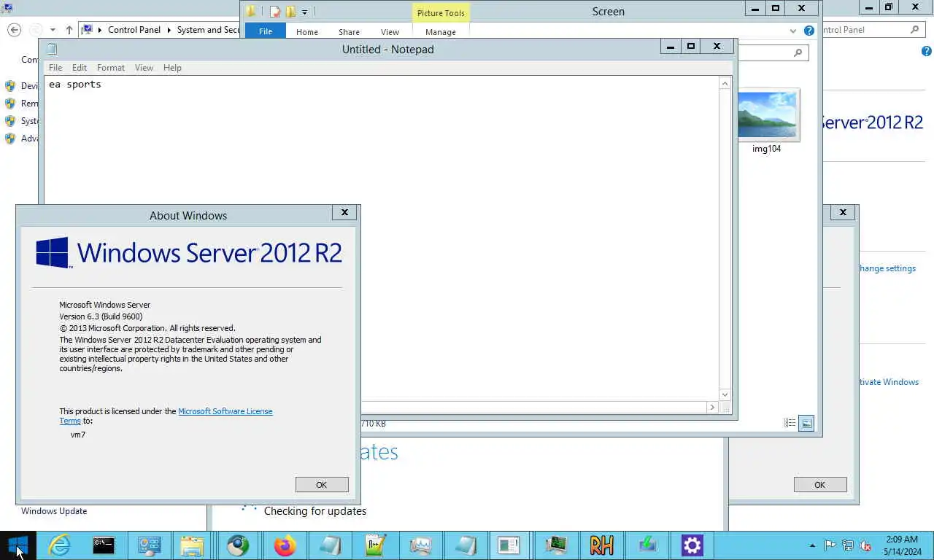
Task: Switch to the Home ribbon tab in Explorer
Action: click(307, 32)
